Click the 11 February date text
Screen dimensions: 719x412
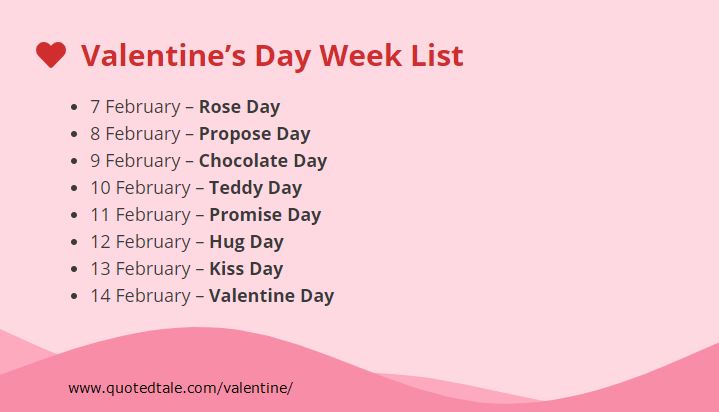tap(140, 215)
